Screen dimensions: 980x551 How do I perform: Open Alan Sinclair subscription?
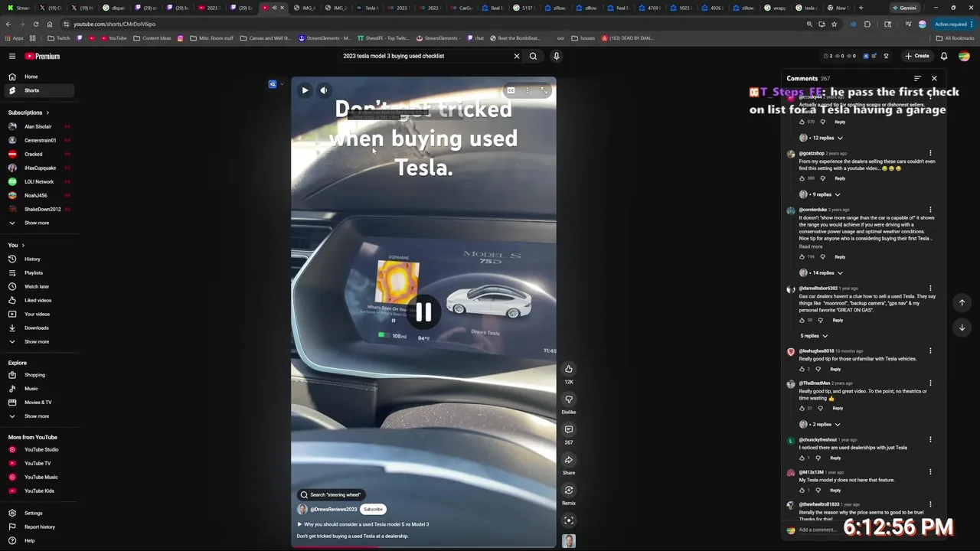click(38, 126)
